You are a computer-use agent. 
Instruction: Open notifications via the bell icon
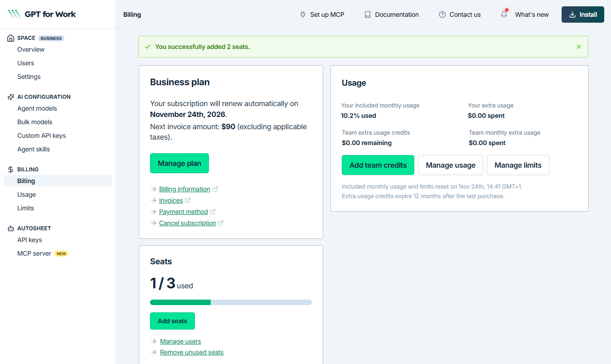coord(504,15)
